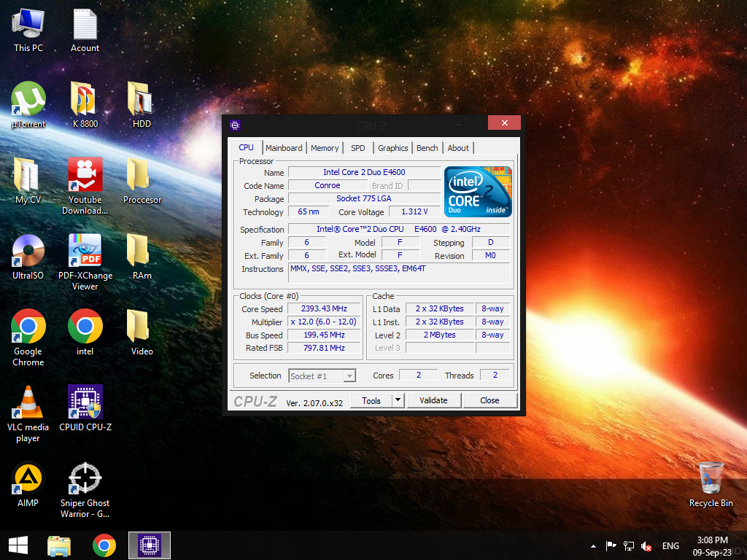Open the volume slider via the speaker icon
Image resolution: width=747 pixels, height=560 pixels.
point(646,545)
